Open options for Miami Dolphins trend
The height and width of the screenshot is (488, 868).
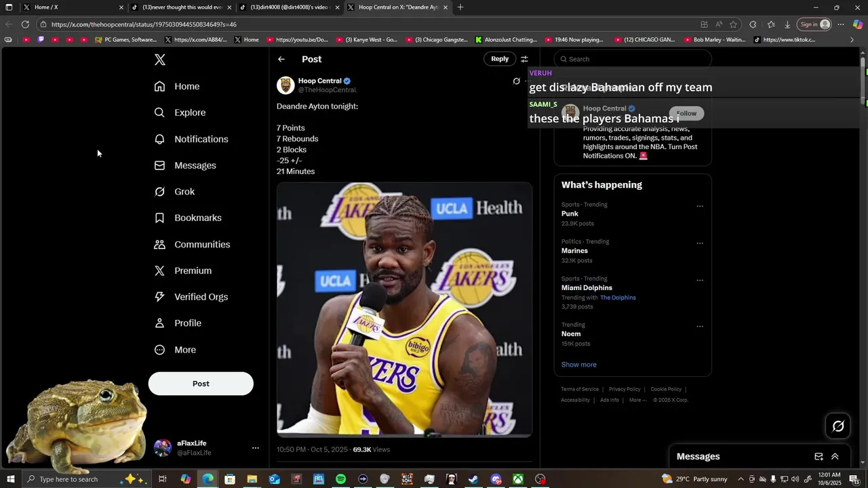click(700, 281)
